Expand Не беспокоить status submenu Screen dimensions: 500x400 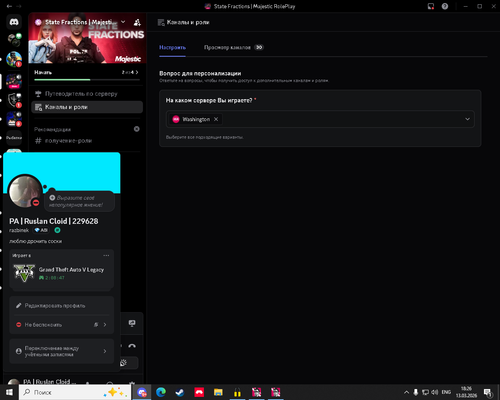coord(105,324)
